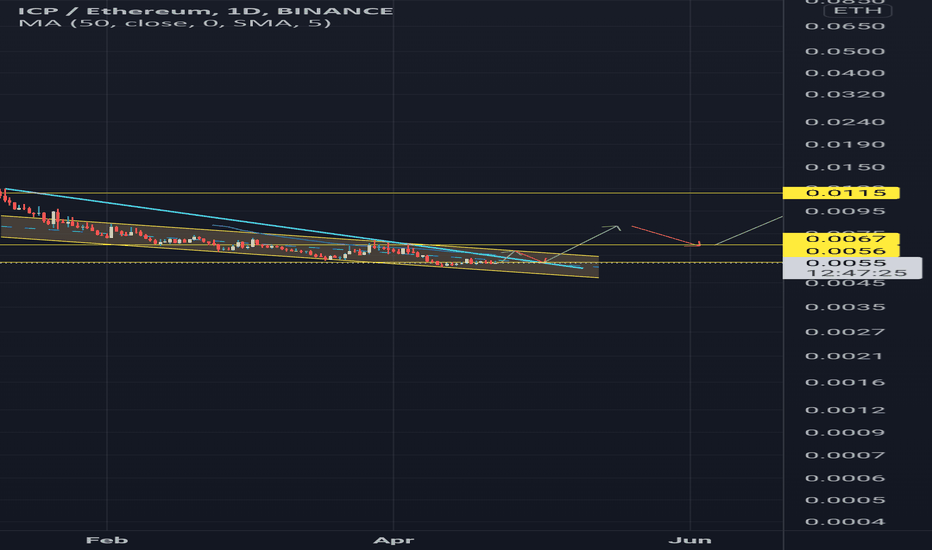Screen dimensions: 932x550
Task: Click the 0.0004 price scale value
Action: (845, 522)
